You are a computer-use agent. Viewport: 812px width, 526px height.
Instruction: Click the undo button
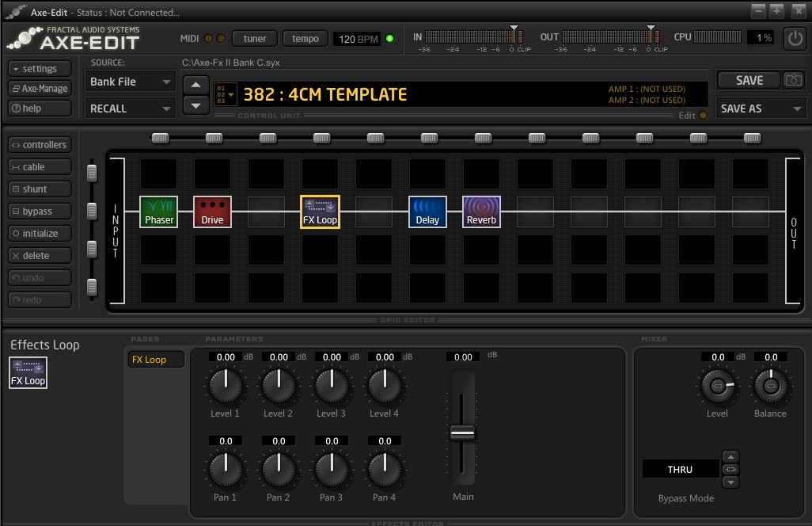pyautogui.click(x=40, y=278)
